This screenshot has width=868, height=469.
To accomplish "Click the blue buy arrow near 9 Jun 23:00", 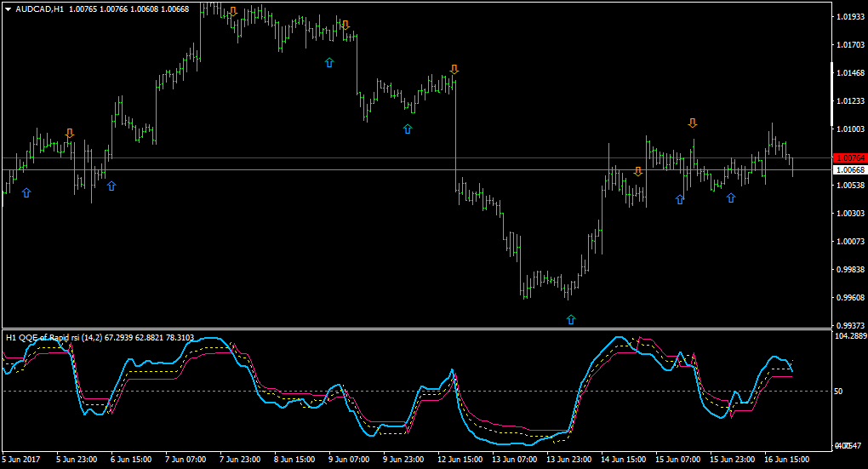I will pyautogui.click(x=408, y=129).
